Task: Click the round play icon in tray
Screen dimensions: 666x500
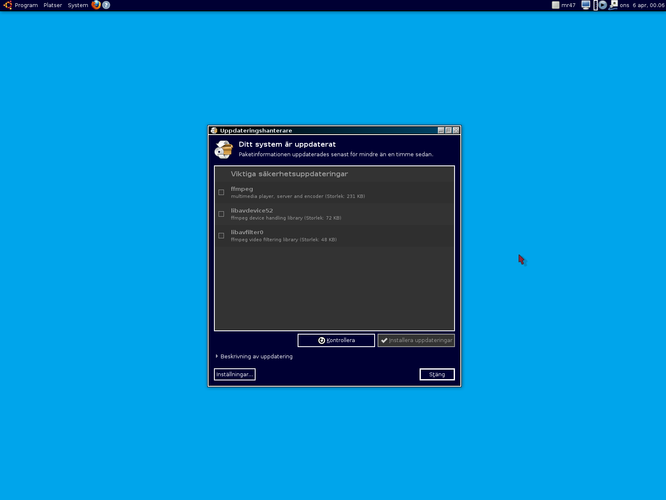Action: tap(603, 5)
